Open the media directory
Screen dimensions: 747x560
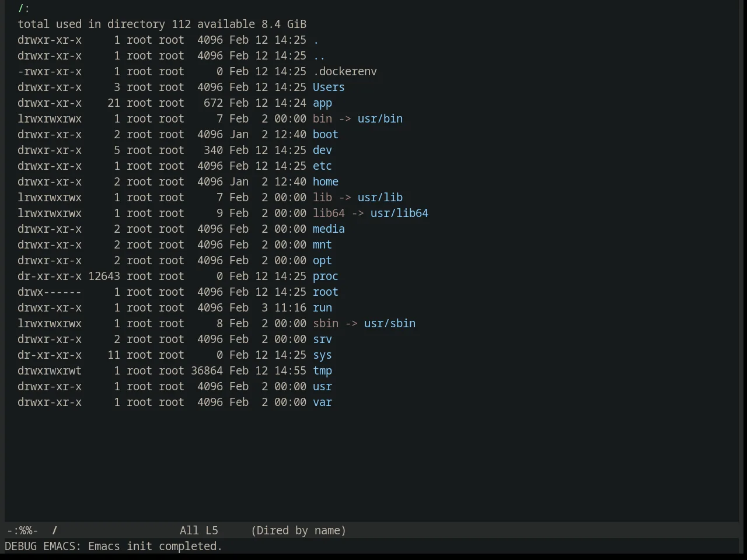[329, 229]
